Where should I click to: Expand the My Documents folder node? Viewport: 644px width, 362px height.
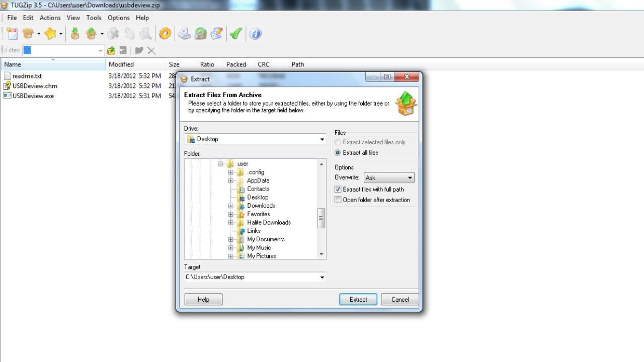point(230,239)
